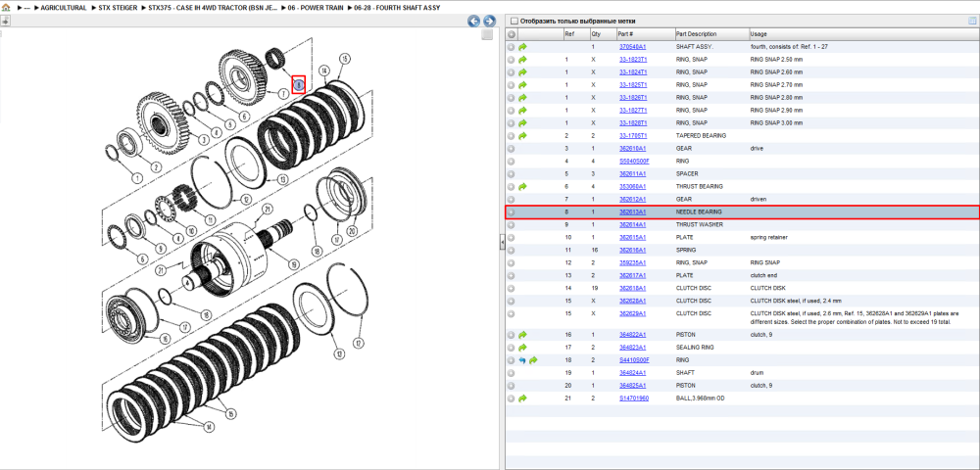This screenshot has width=980, height=470.
Task: Click the green arrow for BALL,3.968mm OD row
Action: pyautogui.click(x=522, y=399)
